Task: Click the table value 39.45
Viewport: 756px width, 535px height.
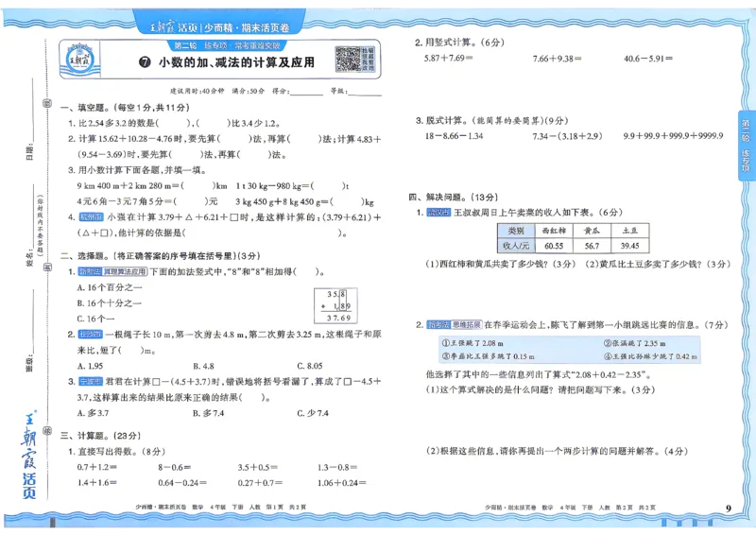Action: click(630, 246)
